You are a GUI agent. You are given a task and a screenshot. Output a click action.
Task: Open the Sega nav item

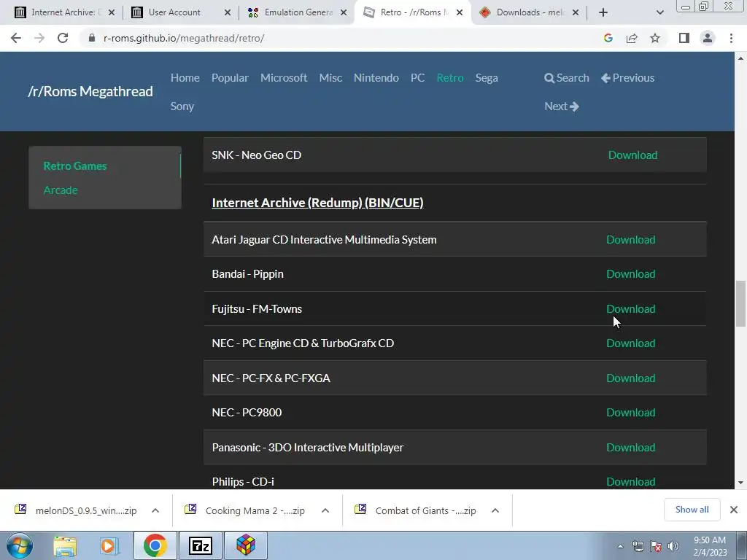coord(487,78)
